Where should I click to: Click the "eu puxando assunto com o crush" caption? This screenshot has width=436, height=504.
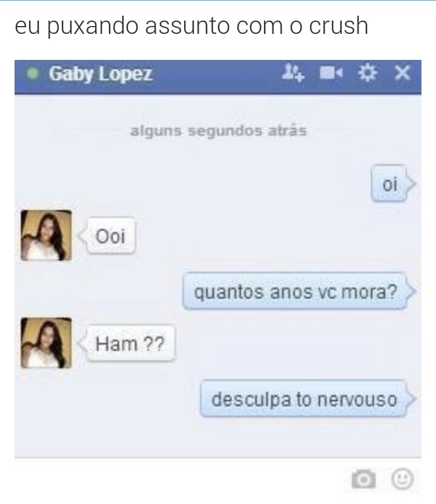(191, 27)
